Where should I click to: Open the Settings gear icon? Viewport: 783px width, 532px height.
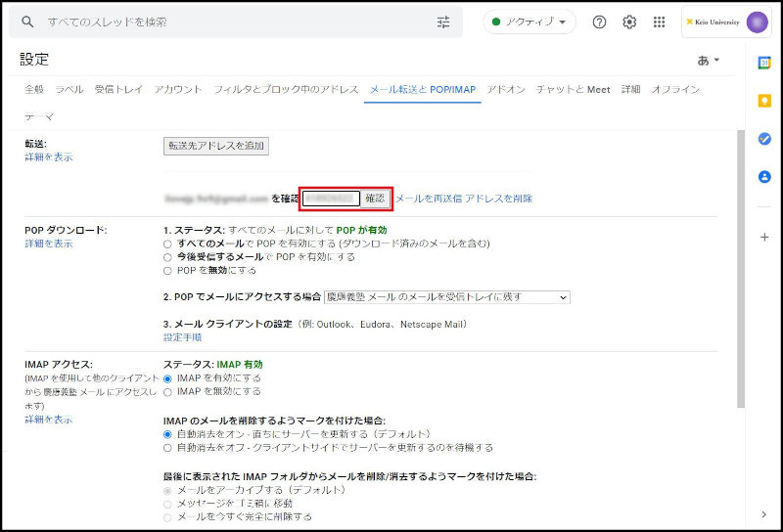[x=629, y=22]
